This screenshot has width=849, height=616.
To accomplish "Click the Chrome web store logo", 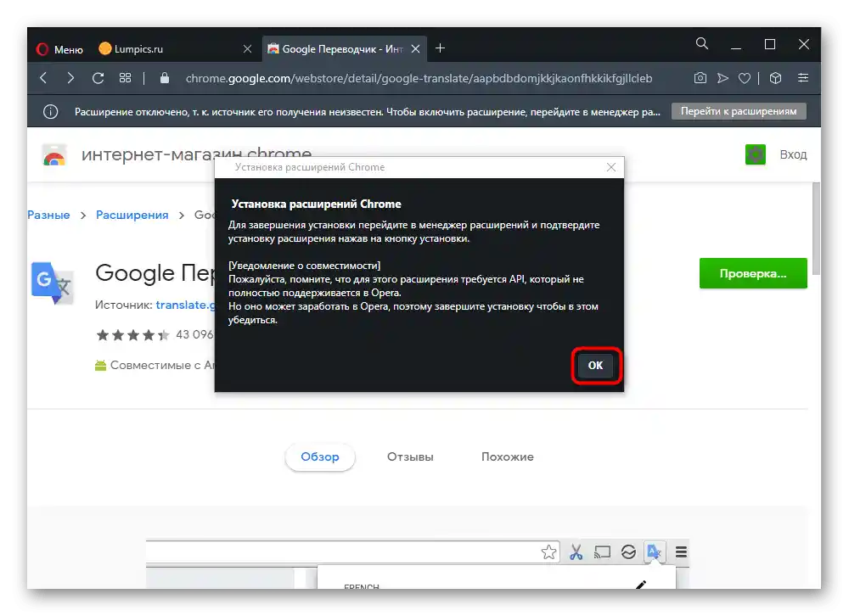I will point(54,155).
